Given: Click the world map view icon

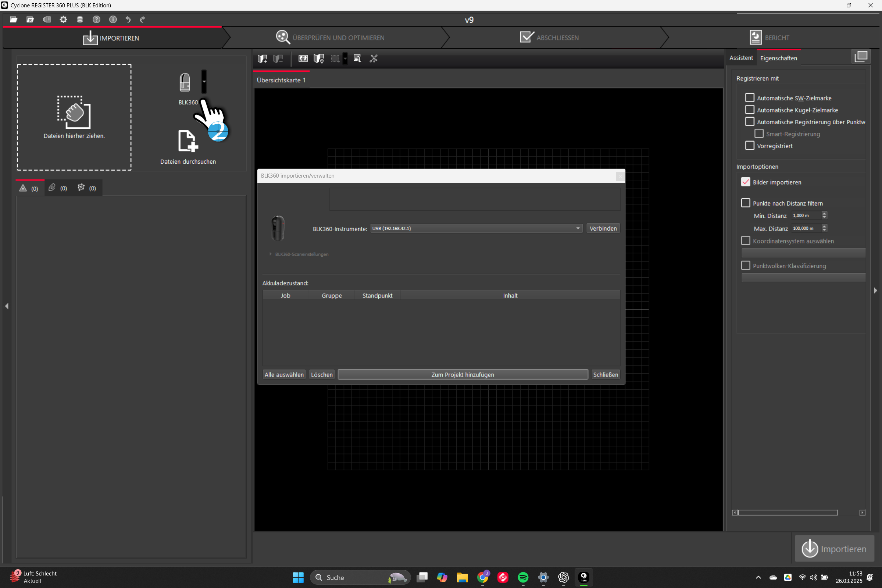Looking at the screenshot, I should [x=303, y=58].
